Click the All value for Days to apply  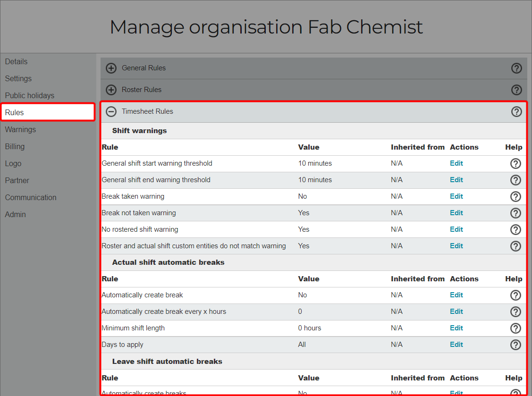tap(302, 345)
